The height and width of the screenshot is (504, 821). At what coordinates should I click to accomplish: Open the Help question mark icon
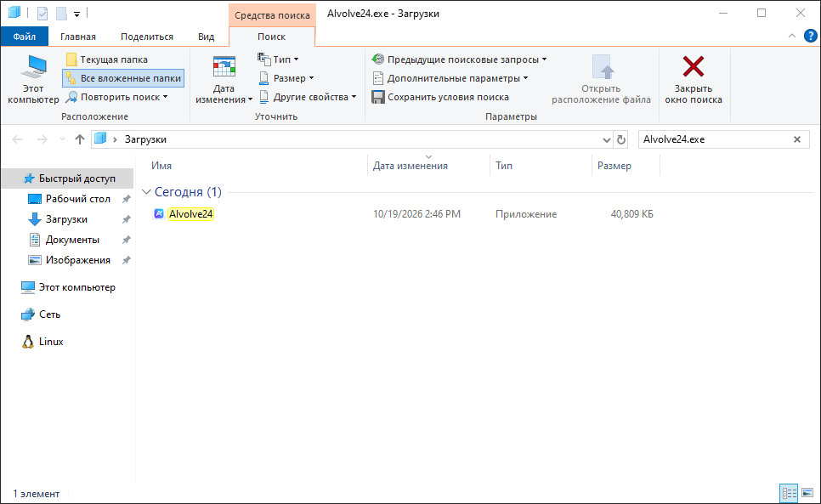click(x=810, y=36)
